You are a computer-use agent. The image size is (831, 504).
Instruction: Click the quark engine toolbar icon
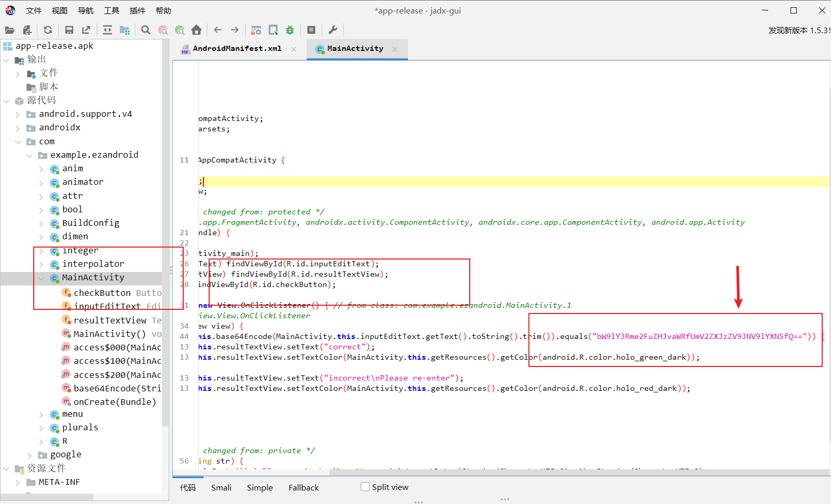coord(273,30)
